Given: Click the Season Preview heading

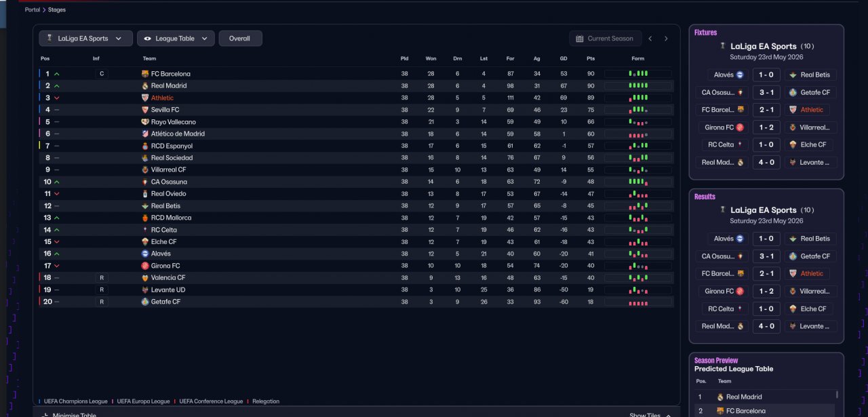Looking at the screenshot, I should 716,361.
